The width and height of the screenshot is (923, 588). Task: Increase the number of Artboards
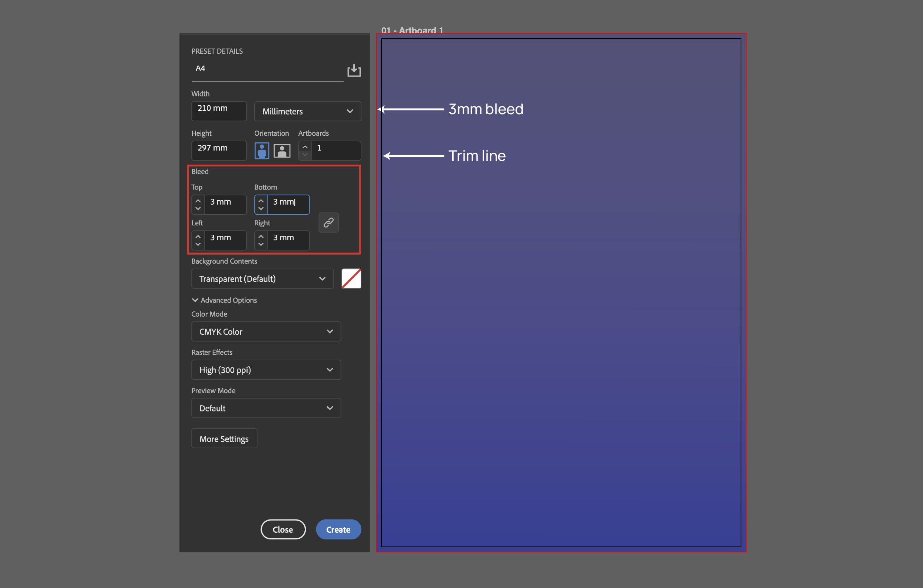pyautogui.click(x=305, y=146)
